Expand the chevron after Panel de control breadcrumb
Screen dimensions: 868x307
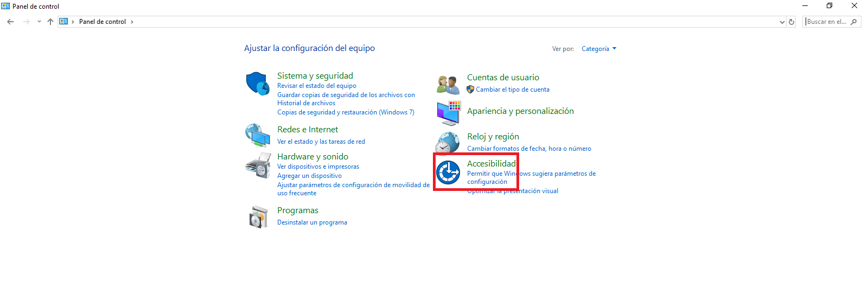pyautogui.click(x=132, y=22)
